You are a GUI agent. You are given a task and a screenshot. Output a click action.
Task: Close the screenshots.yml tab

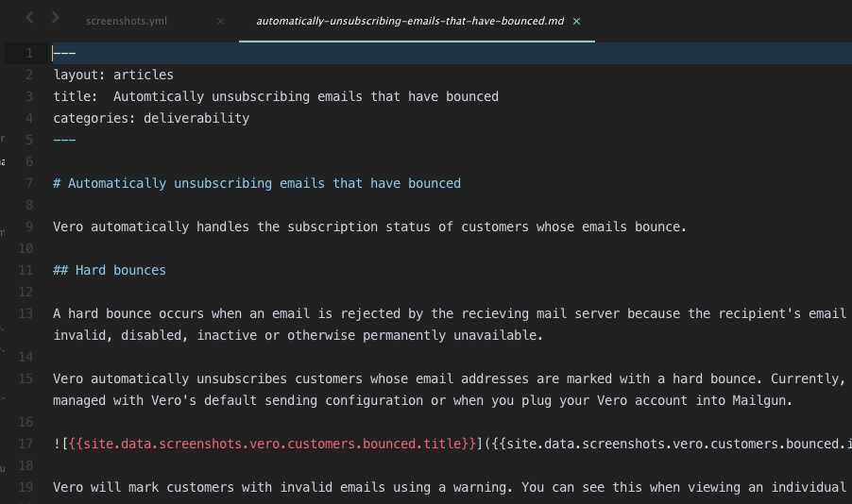pyautogui.click(x=220, y=21)
